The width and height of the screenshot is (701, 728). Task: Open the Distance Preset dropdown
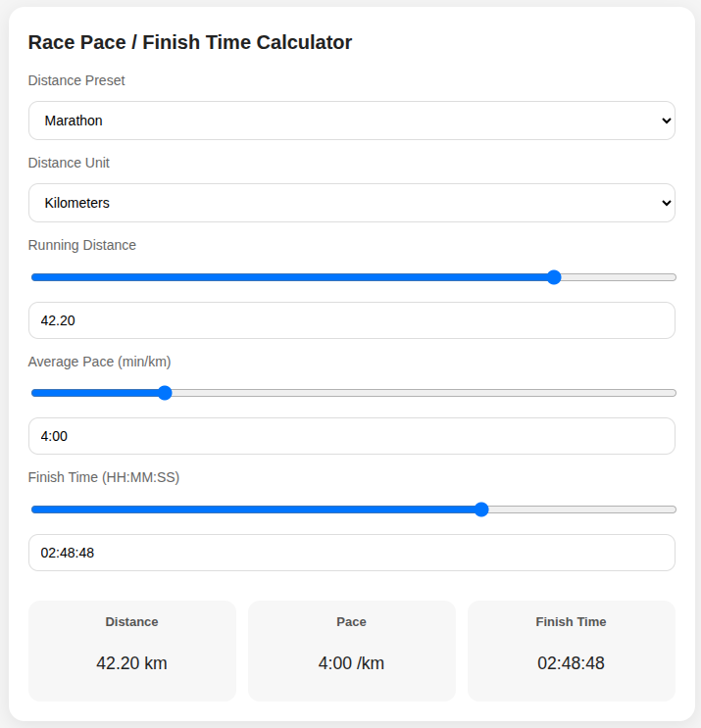(351, 121)
